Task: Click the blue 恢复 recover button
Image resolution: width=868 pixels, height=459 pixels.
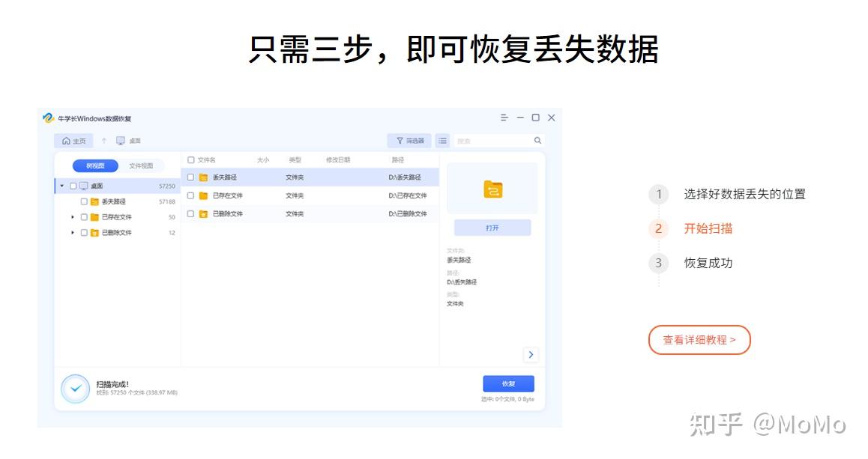Action: point(508,384)
